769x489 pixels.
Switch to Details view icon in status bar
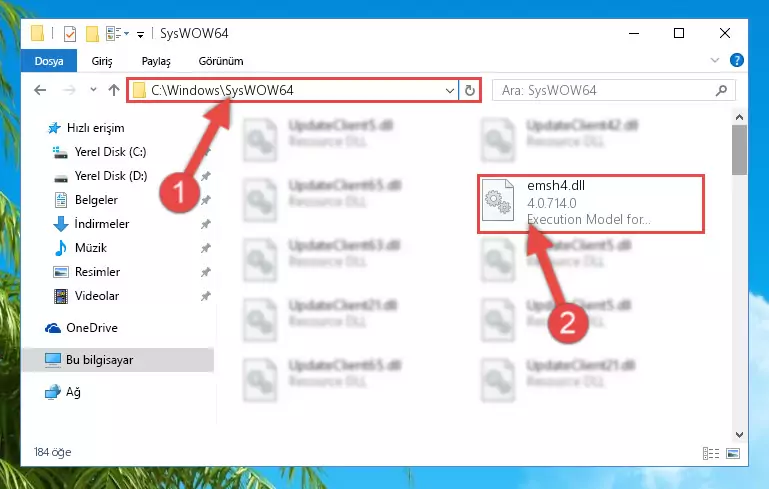click(x=711, y=454)
